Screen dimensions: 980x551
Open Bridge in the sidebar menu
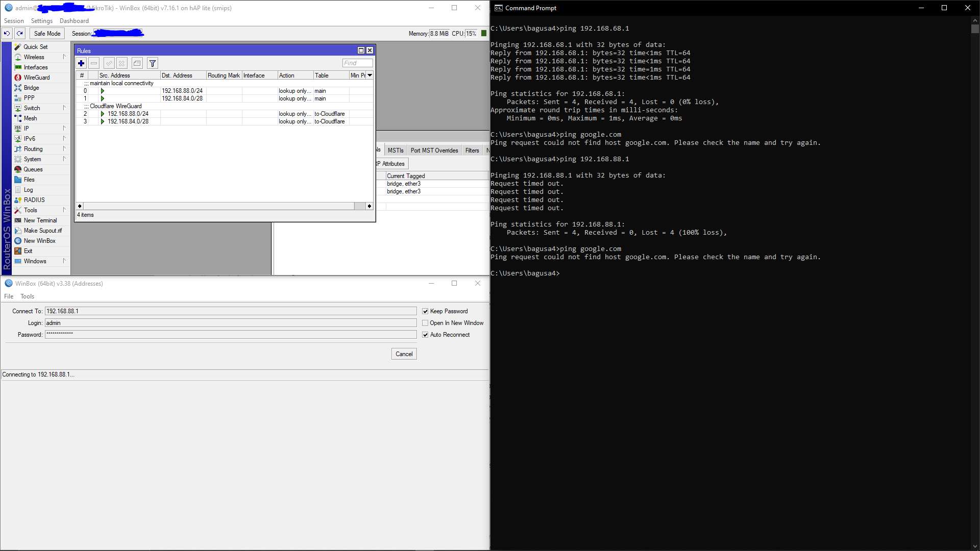pos(31,88)
